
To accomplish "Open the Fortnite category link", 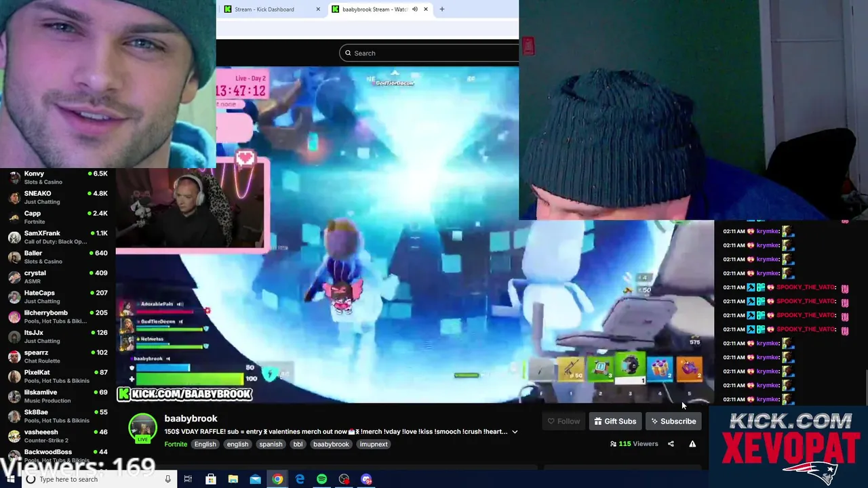I will coord(176,445).
